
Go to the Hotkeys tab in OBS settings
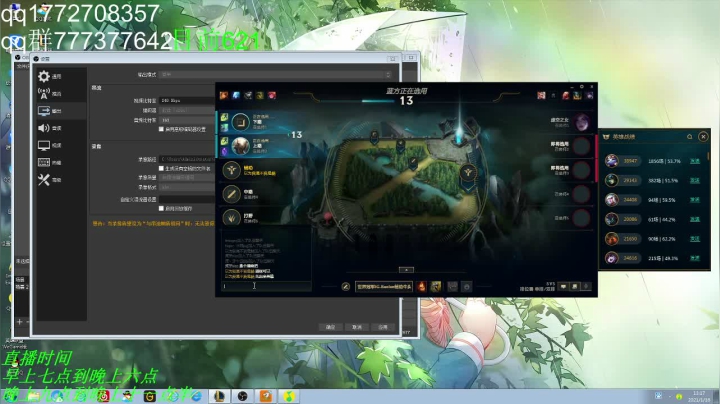(61, 163)
